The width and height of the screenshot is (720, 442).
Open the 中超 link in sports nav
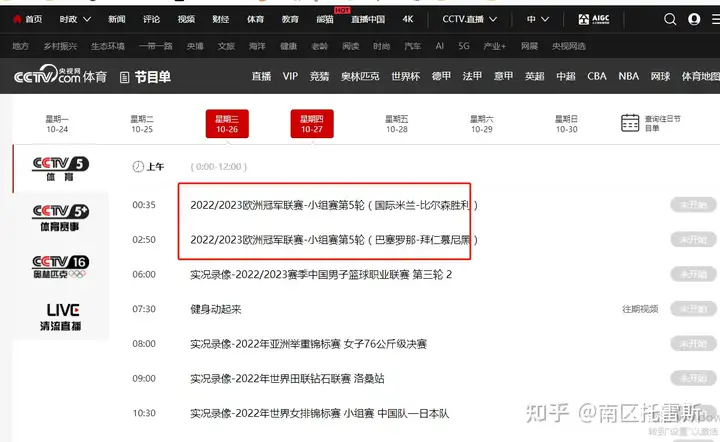566,76
